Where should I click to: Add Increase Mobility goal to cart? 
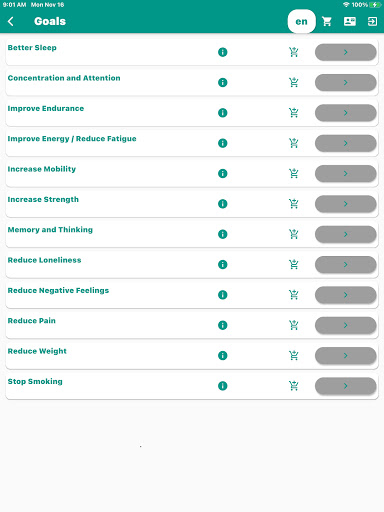pyautogui.click(x=294, y=173)
